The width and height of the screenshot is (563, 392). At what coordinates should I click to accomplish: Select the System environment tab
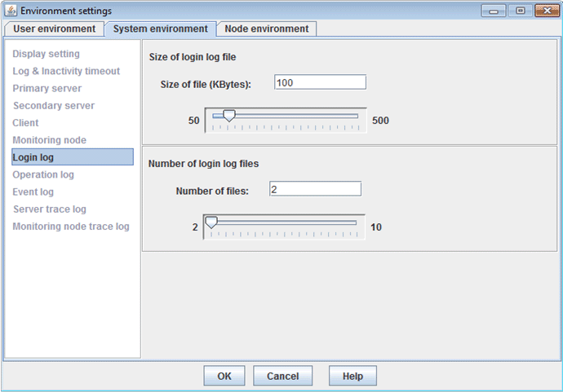pos(160,29)
